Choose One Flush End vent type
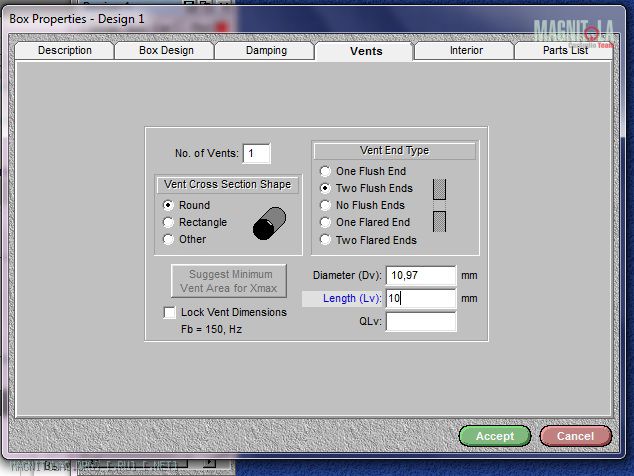 [325, 171]
